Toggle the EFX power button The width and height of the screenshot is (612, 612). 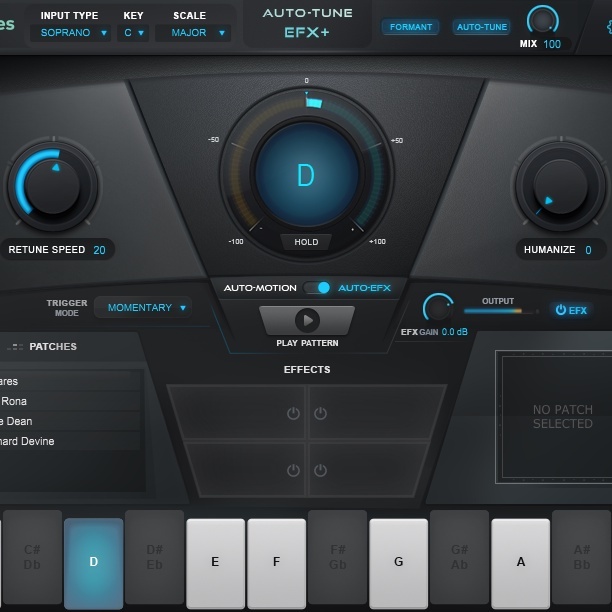pos(571,310)
